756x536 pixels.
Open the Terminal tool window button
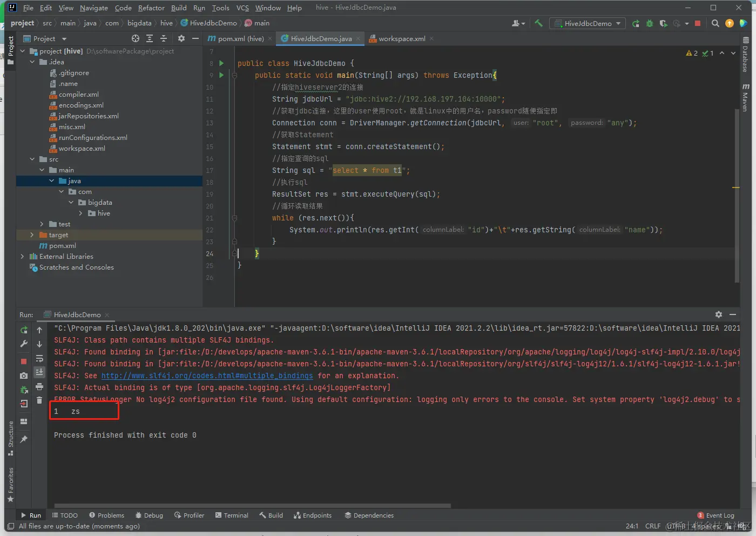[x=232, y=515]
